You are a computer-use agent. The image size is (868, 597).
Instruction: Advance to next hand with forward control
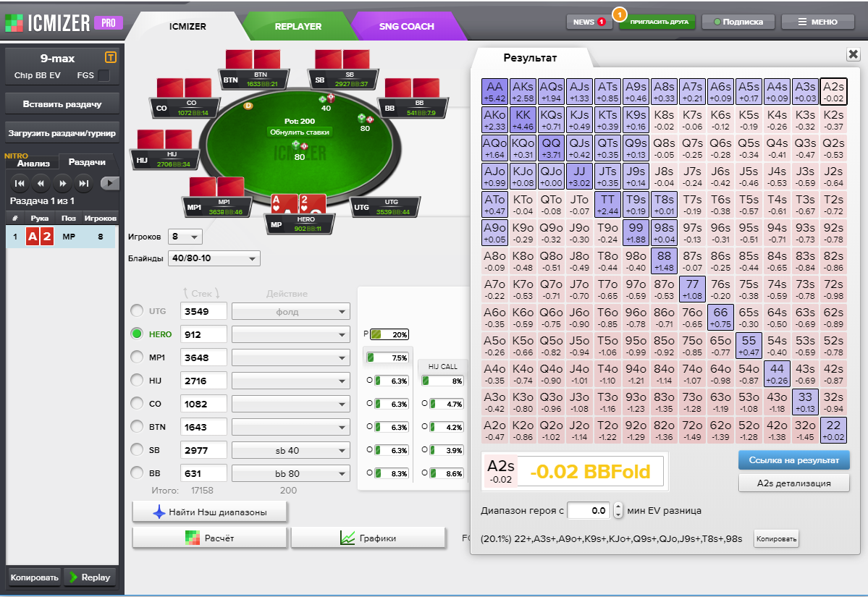click(62, 183)
